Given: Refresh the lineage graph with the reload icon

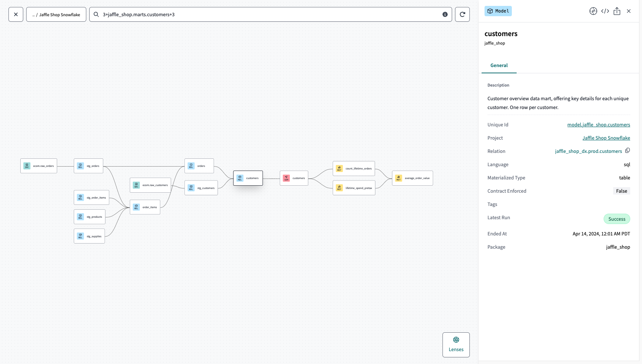Looking at the screenshot, I should pyautogui.click(x=462, y=14).
